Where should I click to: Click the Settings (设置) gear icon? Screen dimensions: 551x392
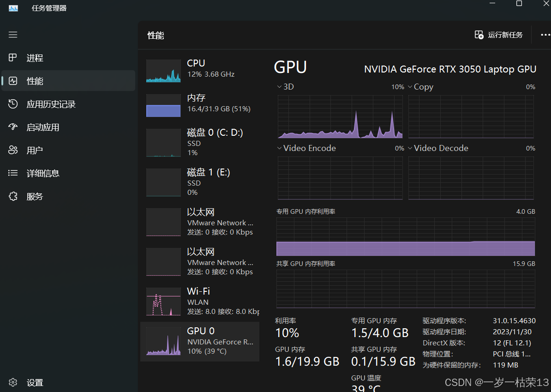click(x=13, y=382)
